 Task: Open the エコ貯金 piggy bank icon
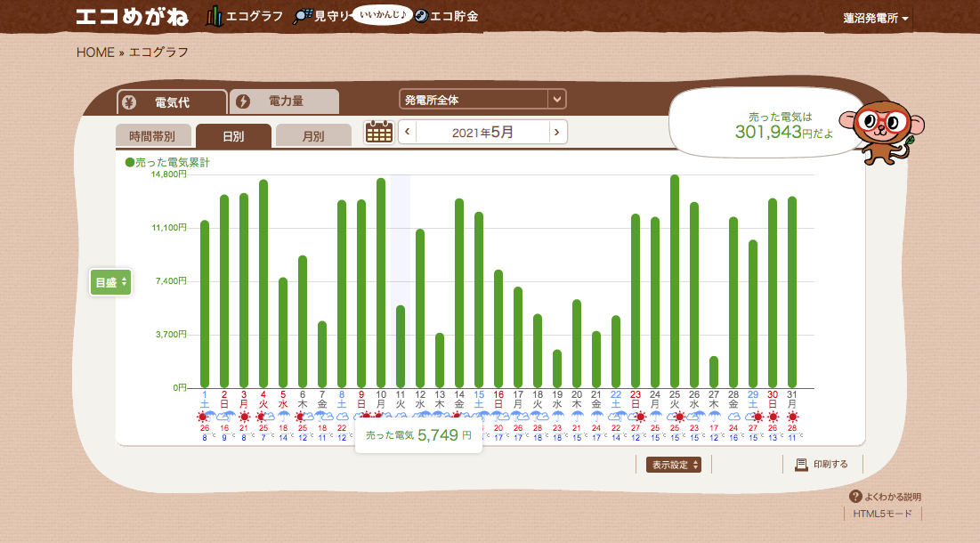pyautogui.click(x=421, y=17)
